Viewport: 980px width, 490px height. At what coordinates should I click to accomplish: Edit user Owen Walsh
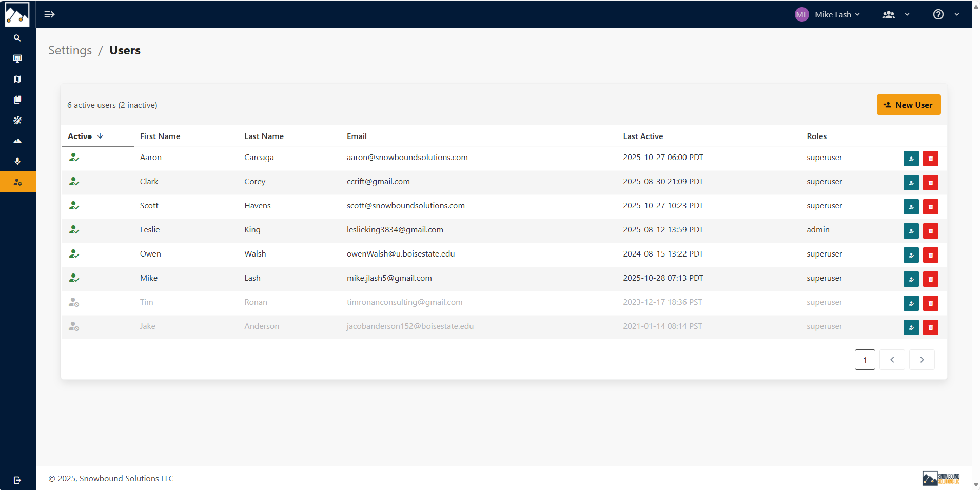coord(911,255)
